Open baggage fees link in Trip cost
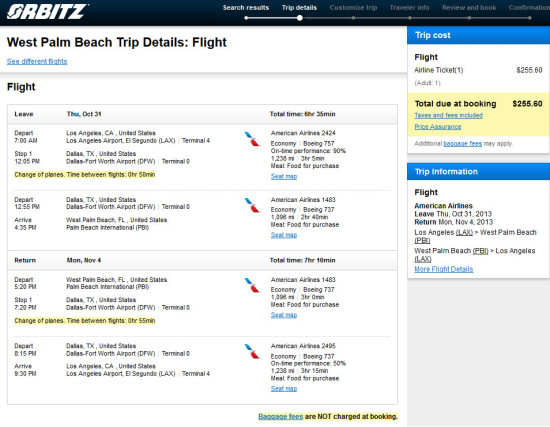The width and height of the screenshot is (550, 427). 463,144
